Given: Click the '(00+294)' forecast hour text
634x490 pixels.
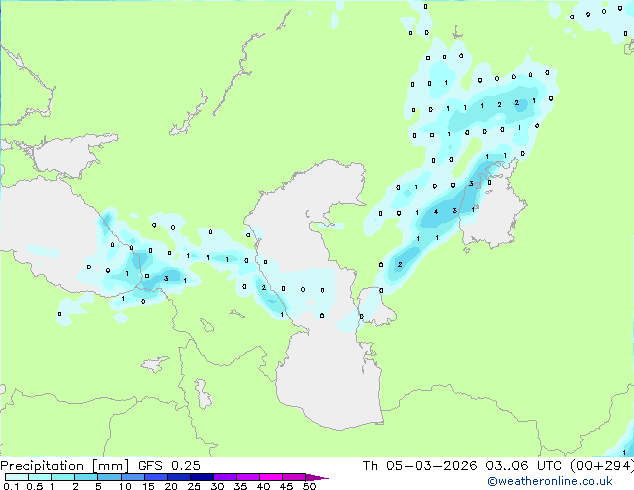Looking at the screenshot, I should [602, 466].
